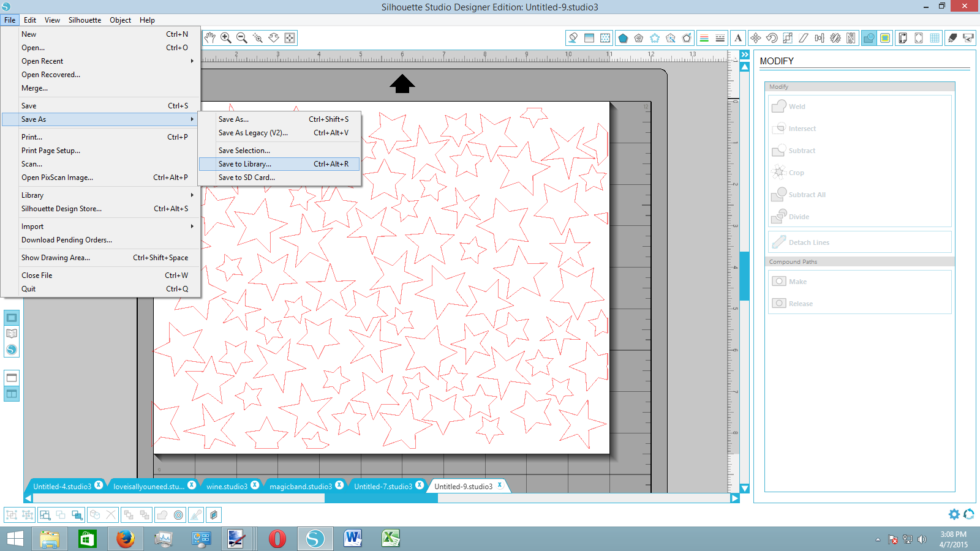980x551 pixels.
Task: Open the Registration Marks icon
Action: [x=919, y=38]
